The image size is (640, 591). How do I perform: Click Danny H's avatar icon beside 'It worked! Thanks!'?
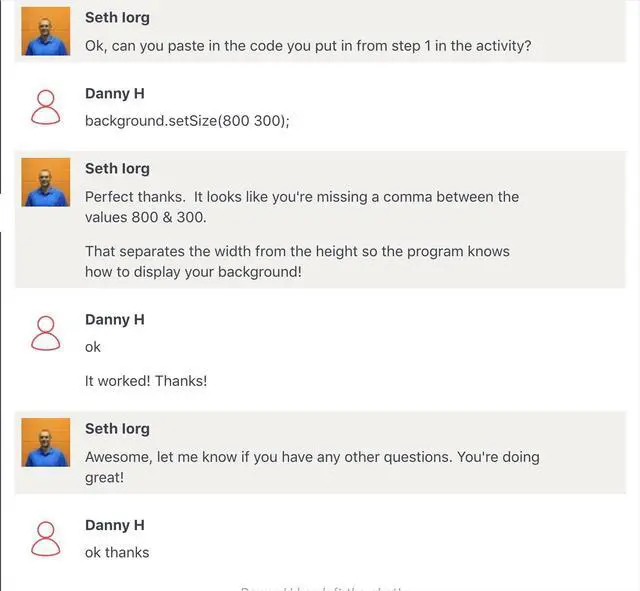coord(46,333)
